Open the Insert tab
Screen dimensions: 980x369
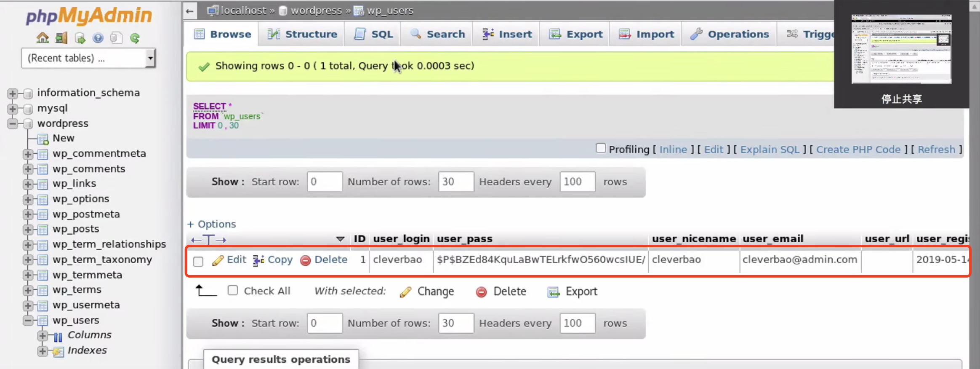click(507, 34)
